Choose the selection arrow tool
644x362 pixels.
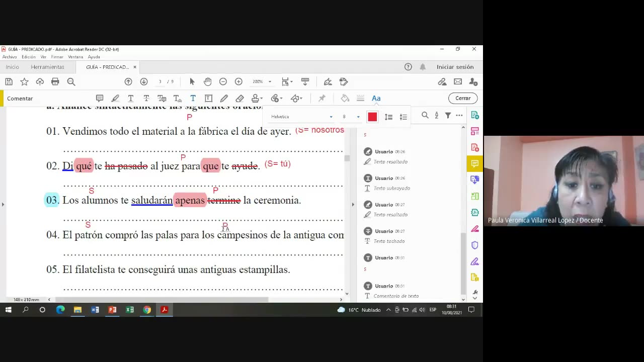[x=192, y=81]
